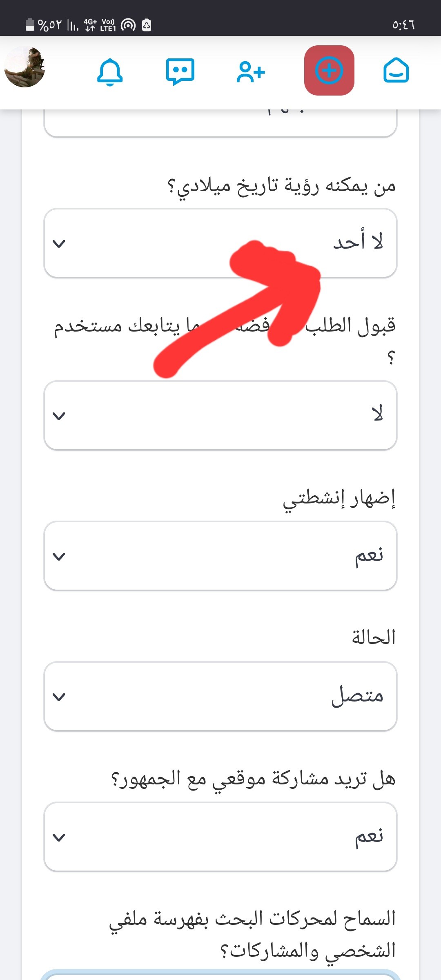Expand the birthday visibility dropdown showing لا أحد
Image resolution: width=441 pixels, height=980 pixels.
(220, 243)
